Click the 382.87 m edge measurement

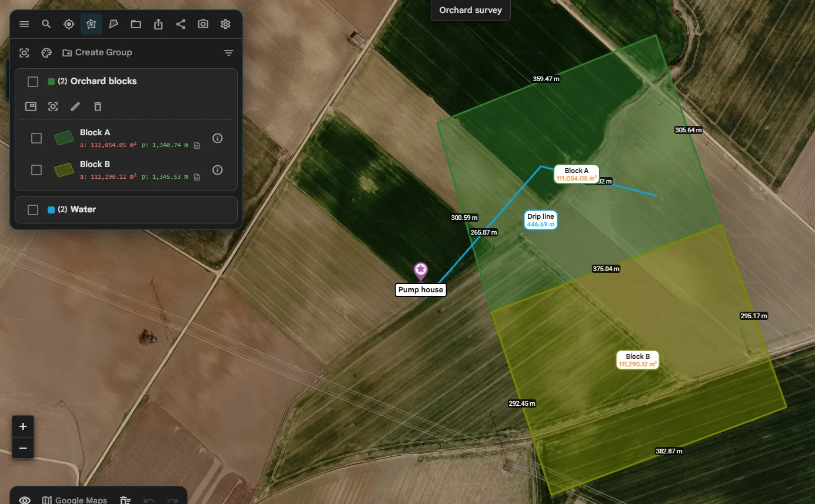pos(669,451)
